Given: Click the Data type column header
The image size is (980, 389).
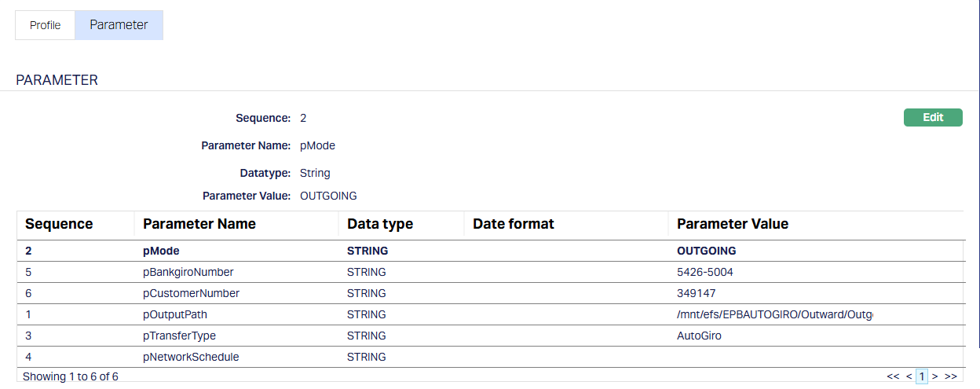Looking at the screenshot, I should pos(380,224).
